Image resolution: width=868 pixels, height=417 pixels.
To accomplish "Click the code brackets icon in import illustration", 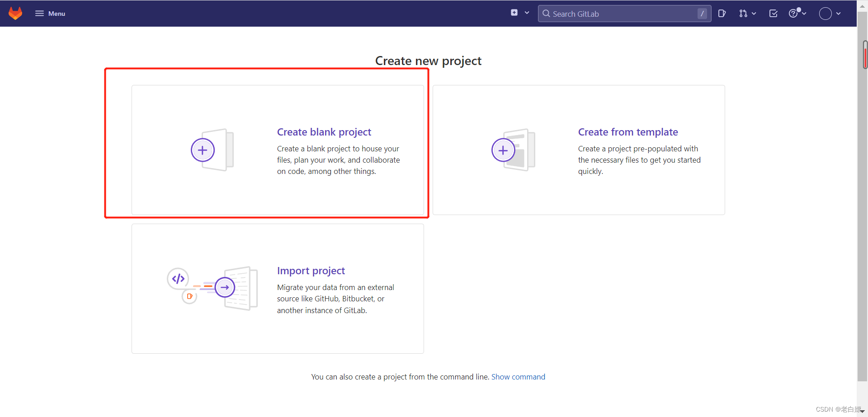I will pyautogui.click(x=178, y=278).
